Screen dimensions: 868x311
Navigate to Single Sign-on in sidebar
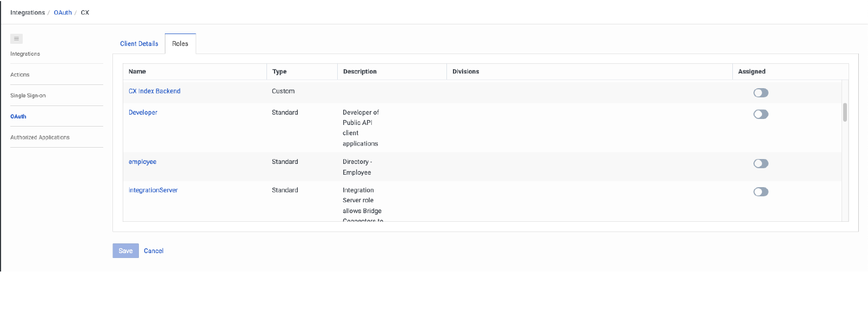tap(28, 96)
